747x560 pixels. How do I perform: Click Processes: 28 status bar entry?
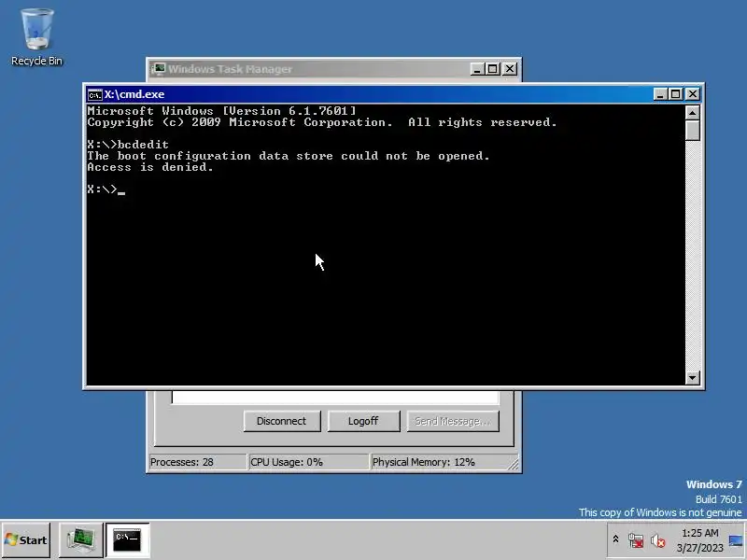pos(198,462)
